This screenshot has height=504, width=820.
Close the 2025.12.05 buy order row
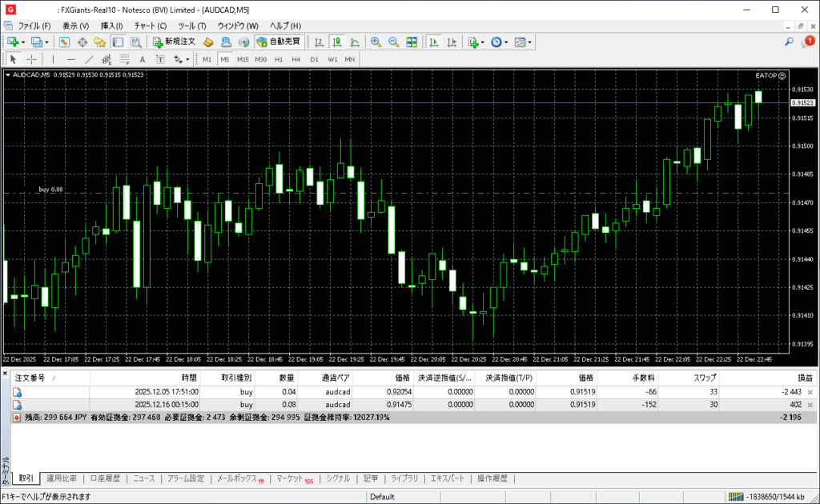[x=810, y=392]
